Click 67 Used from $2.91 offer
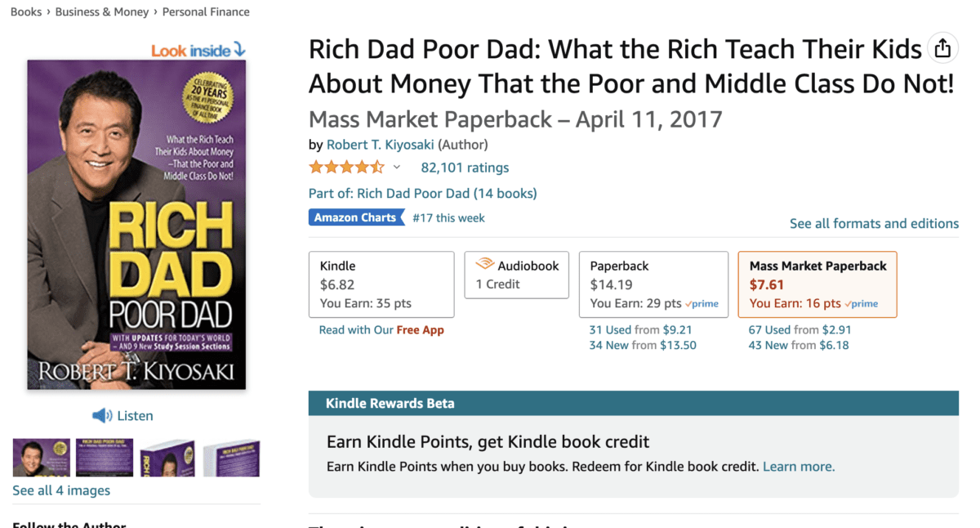This screenshot has height=528, width=980. 800,329
